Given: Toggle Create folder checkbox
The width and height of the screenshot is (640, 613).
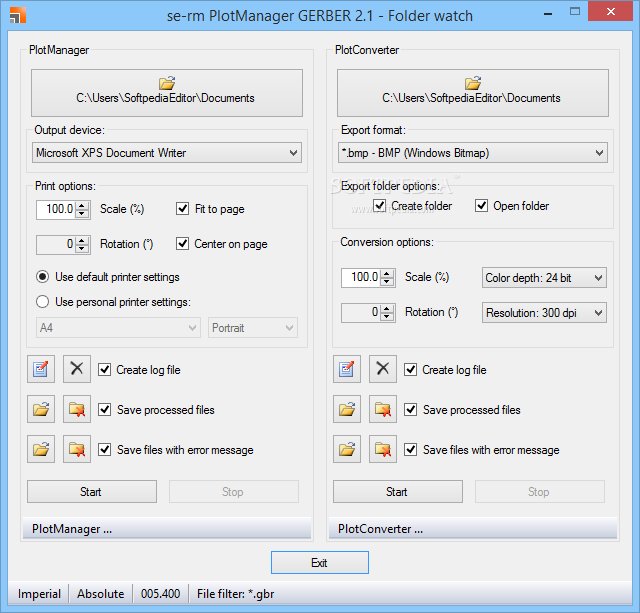Looking at the screenshot, I should [x=380, y=205].
